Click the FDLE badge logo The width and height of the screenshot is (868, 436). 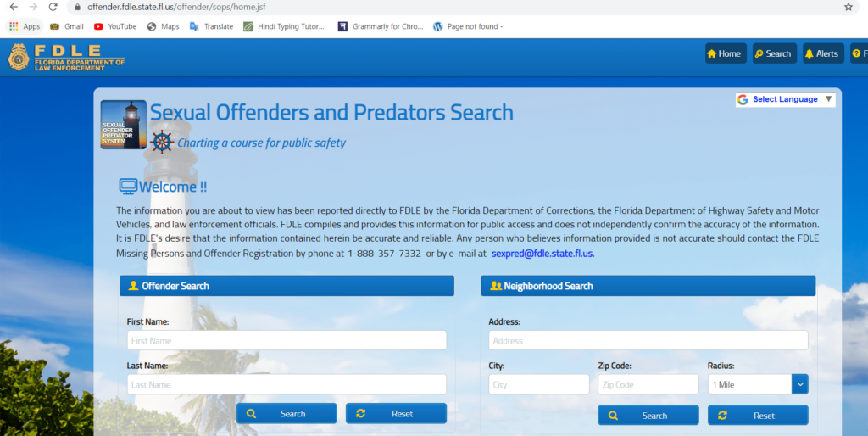18,57
